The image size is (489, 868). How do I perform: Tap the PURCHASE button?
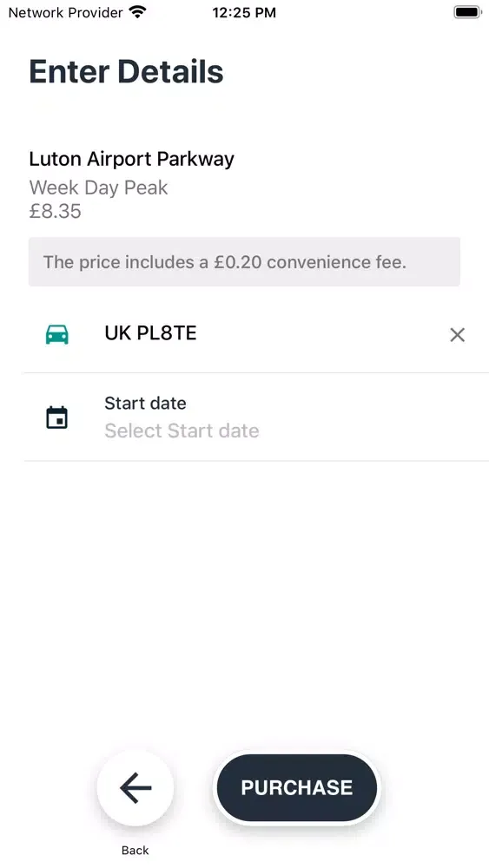pyautogui.click(x=296, y=787)
